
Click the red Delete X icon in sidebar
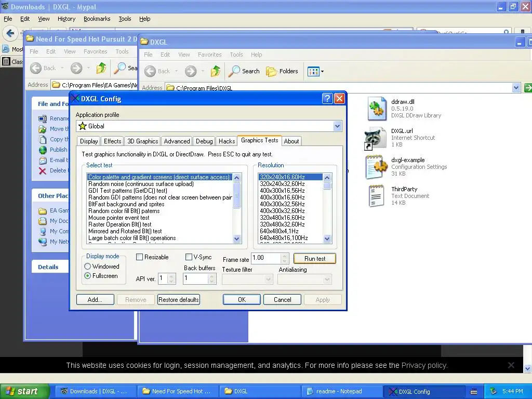43,170
